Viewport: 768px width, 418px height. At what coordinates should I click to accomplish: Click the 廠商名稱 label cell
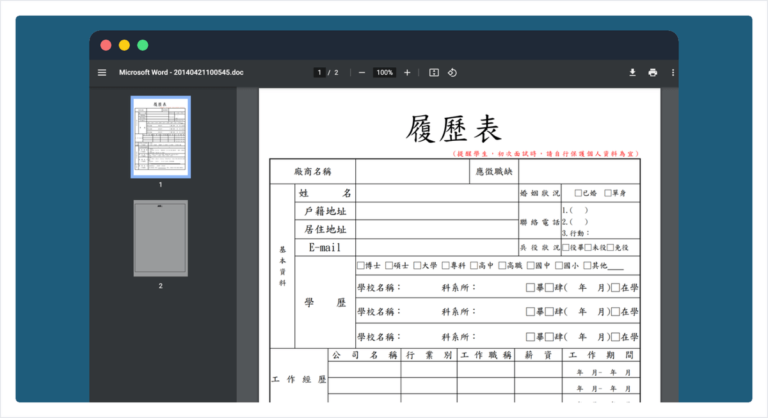point(313,172)
